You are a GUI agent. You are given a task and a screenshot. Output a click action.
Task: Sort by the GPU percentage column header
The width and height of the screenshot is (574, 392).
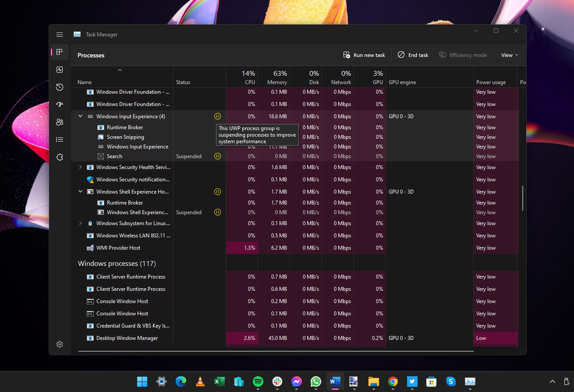(370, 77)
